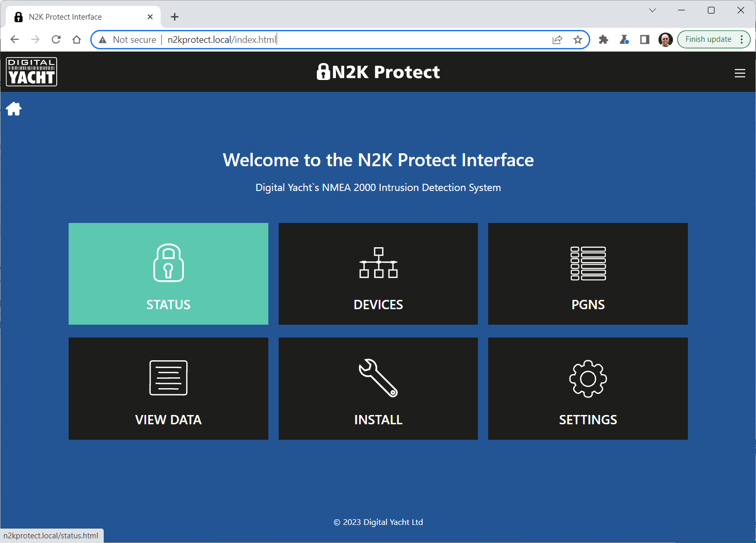This screenshot has height=543, width=756.
Task: Click the N2K Protect header title
Action: pos(378,72)
